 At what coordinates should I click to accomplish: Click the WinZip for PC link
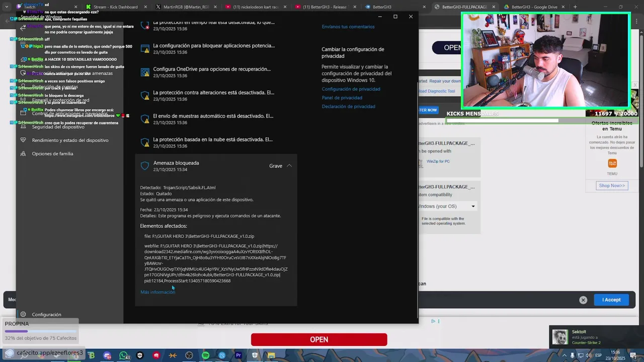tap(438, 161)
